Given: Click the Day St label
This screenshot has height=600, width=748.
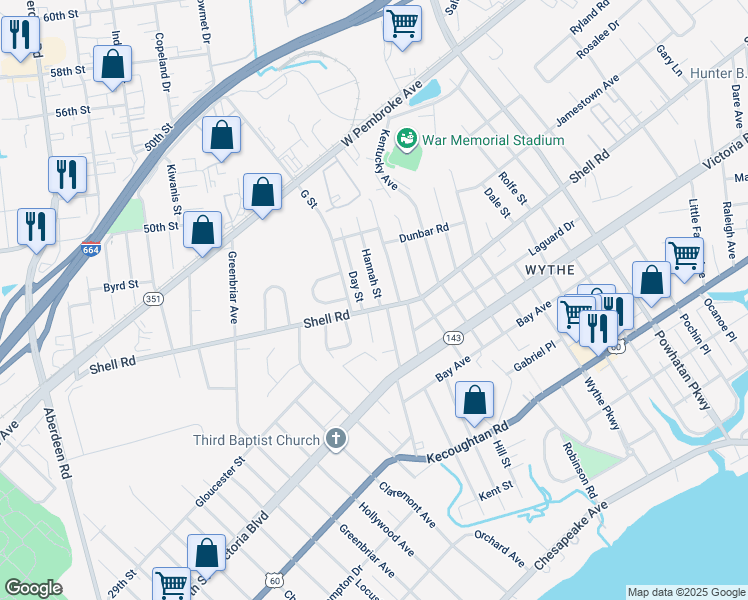Looking at the screenshot, I should coord(355,286).
